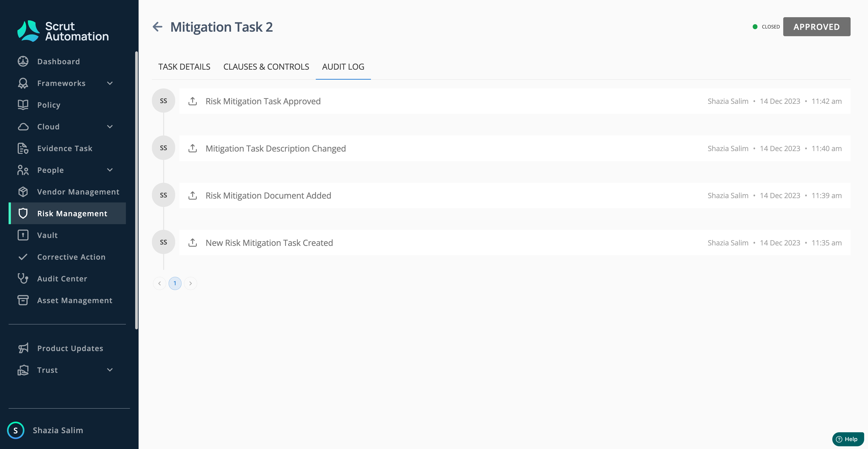Click the Trust icon in sidebar

(23, 370)
